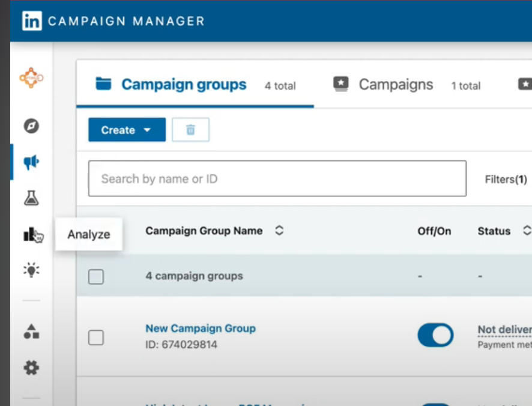
Task: Click the Campaigns tab star icon
Action: (341, 84)
